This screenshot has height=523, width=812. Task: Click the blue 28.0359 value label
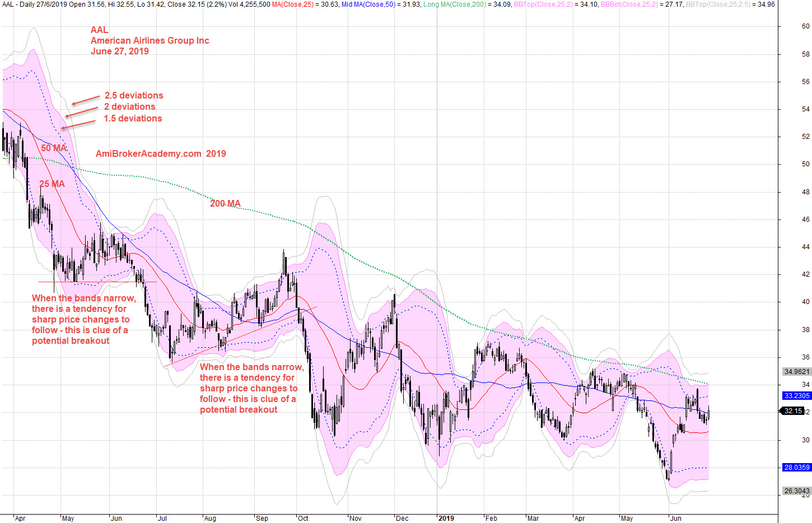click(796, 467)
